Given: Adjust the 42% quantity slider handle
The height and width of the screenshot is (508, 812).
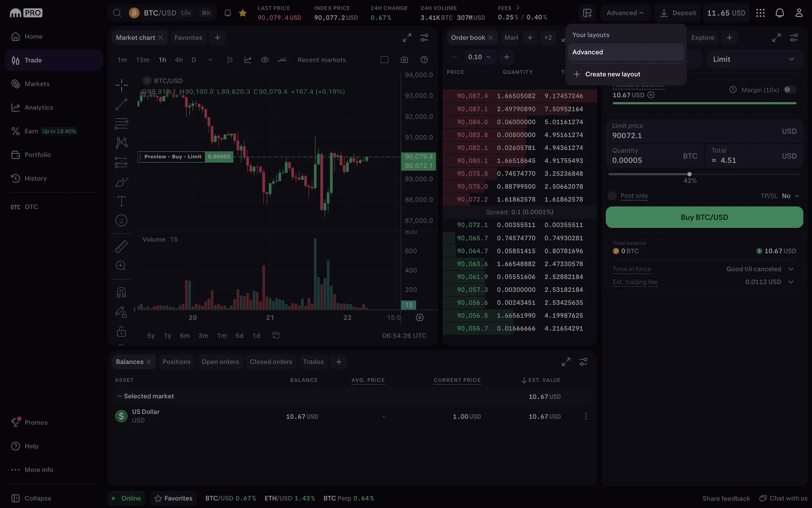Looking at the screenshot, I should pos(690,174).
